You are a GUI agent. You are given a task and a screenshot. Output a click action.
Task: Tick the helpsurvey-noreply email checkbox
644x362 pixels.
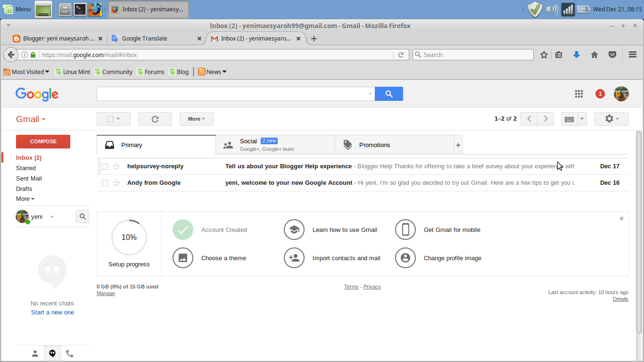click(x=105, y=166)
